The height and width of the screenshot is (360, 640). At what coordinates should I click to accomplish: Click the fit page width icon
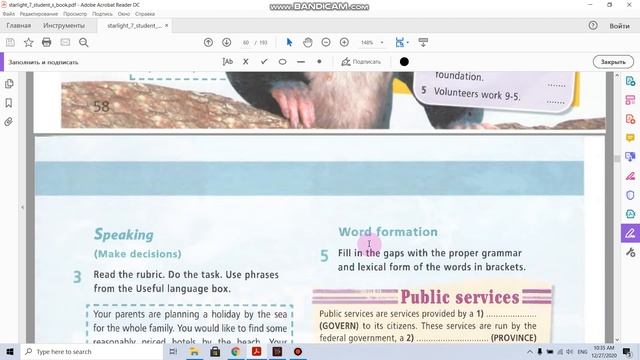(399, 42)
